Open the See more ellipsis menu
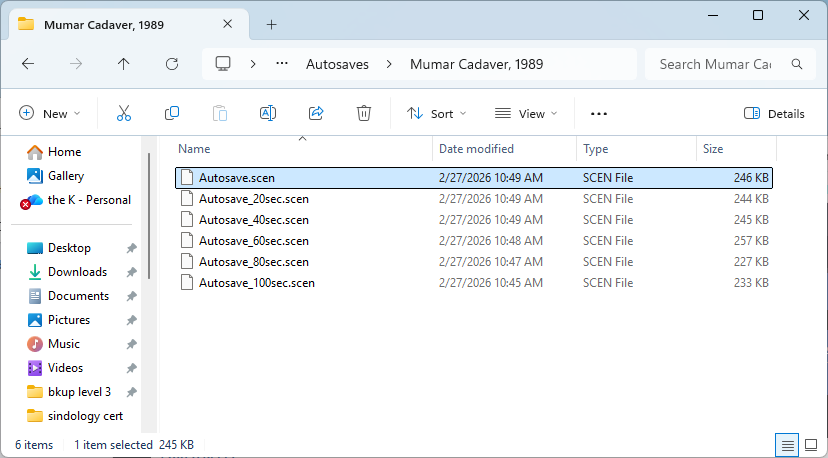 tap(599, 114)
